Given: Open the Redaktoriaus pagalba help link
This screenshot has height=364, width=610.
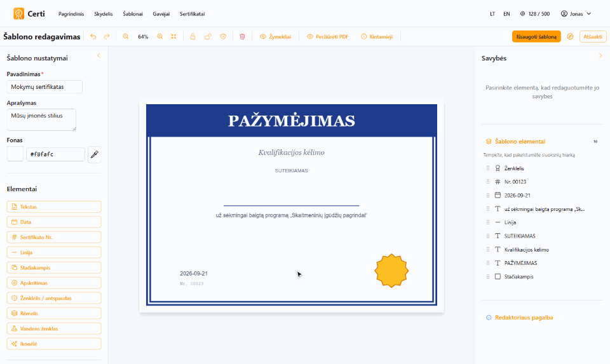Looking at the screenshot, I should pos(519,318).
